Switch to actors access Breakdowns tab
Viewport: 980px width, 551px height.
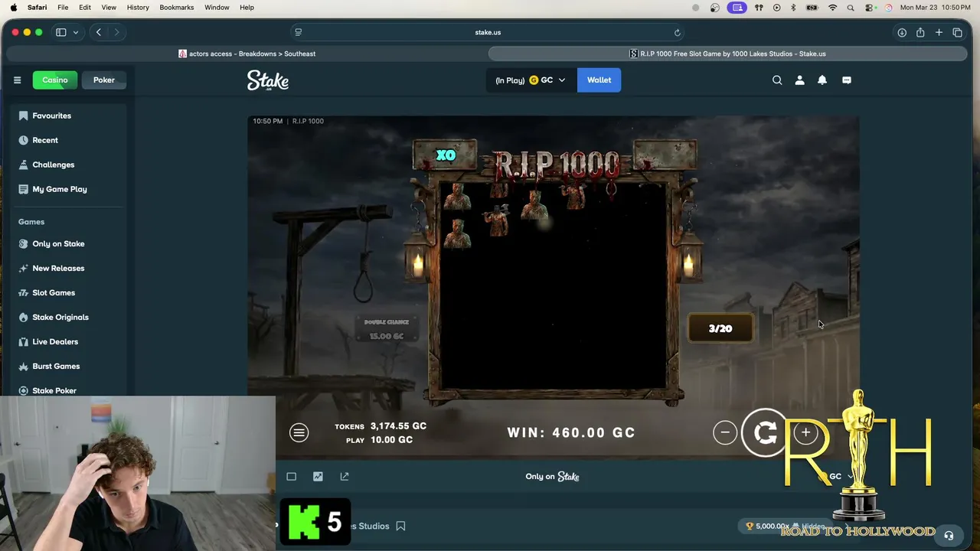pos(247,54)
